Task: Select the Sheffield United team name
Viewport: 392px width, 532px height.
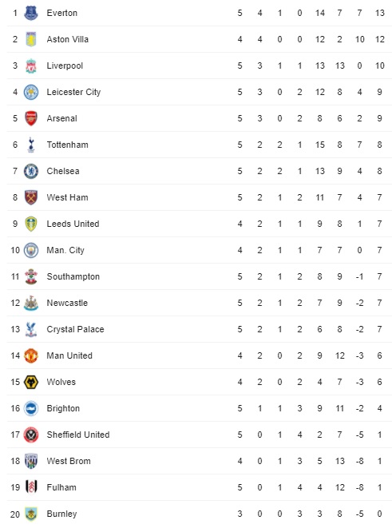Action: click(78, 435)
